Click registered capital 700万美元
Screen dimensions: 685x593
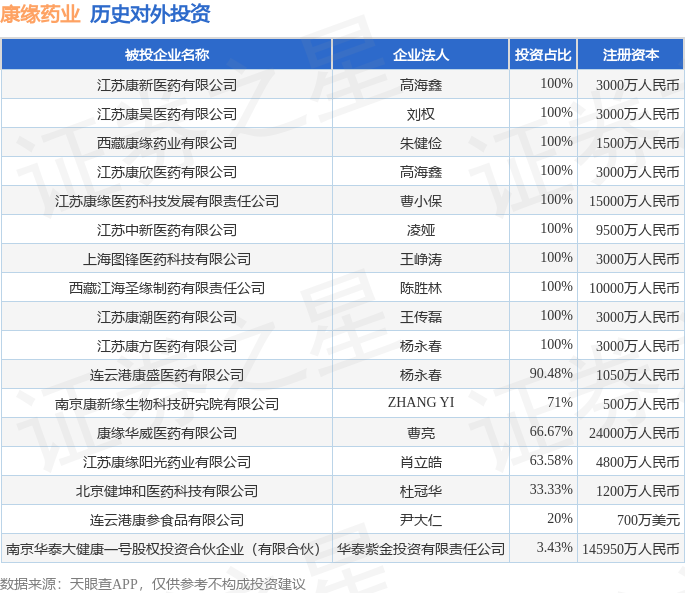point(648,520)
